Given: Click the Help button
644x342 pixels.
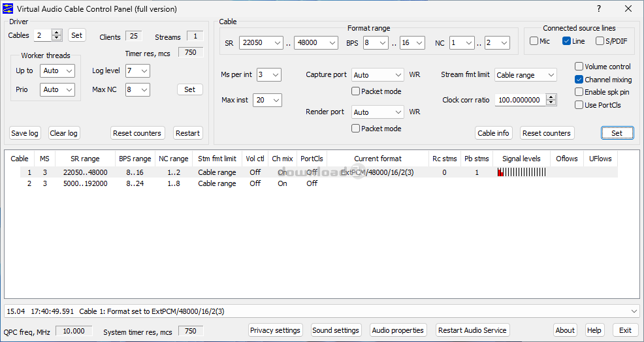Looking at the screenshot, I should 594,330.
